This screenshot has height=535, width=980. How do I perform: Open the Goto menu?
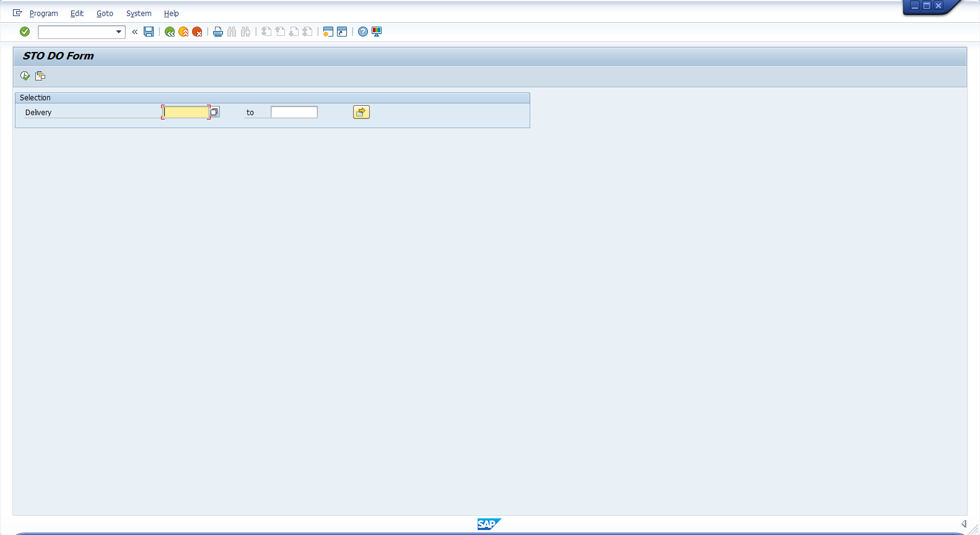(105, 14)
